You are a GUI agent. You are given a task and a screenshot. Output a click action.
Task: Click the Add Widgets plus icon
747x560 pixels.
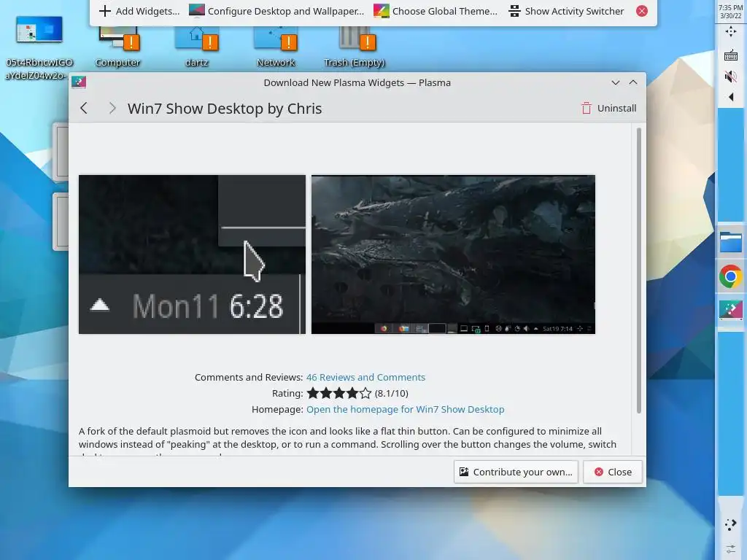[105, 11]
